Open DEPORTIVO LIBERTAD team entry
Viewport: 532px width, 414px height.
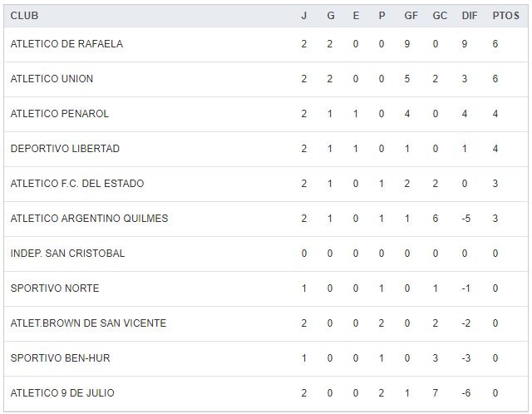[x=65, y=149]
